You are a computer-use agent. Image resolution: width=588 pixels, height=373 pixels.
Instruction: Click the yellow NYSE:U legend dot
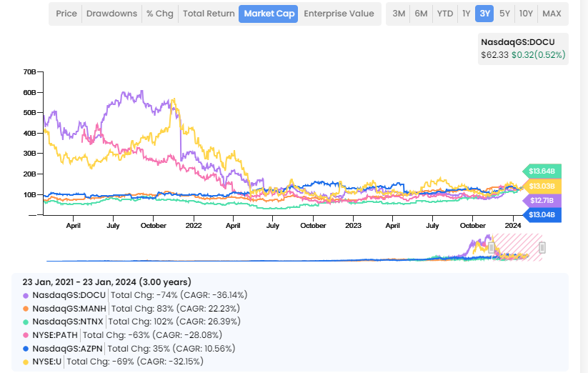(26, 362)
